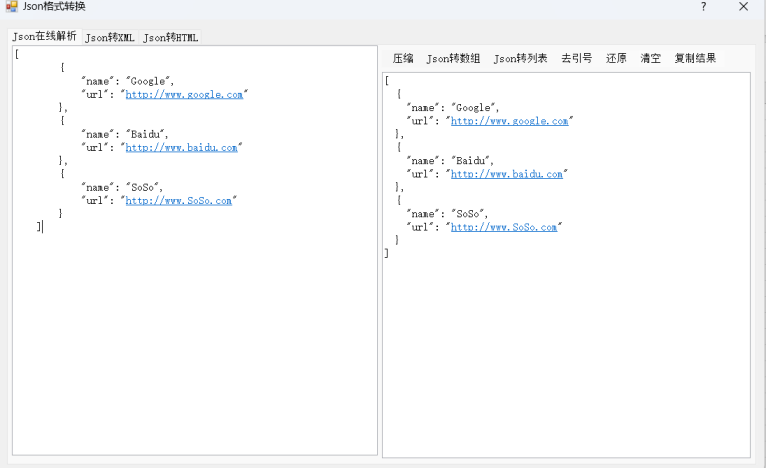Close the Json格式转换 window
Viewport: 766px width, 468px height.
[x=744, y=6]
